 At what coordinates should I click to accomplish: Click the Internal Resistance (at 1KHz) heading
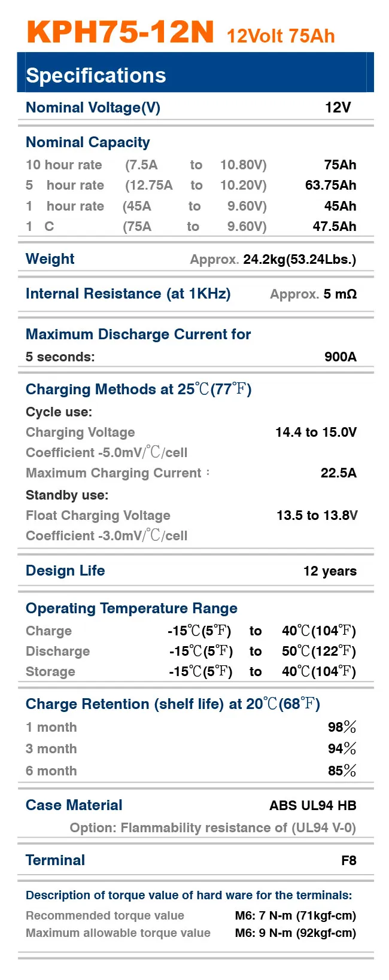coord(128,294)
